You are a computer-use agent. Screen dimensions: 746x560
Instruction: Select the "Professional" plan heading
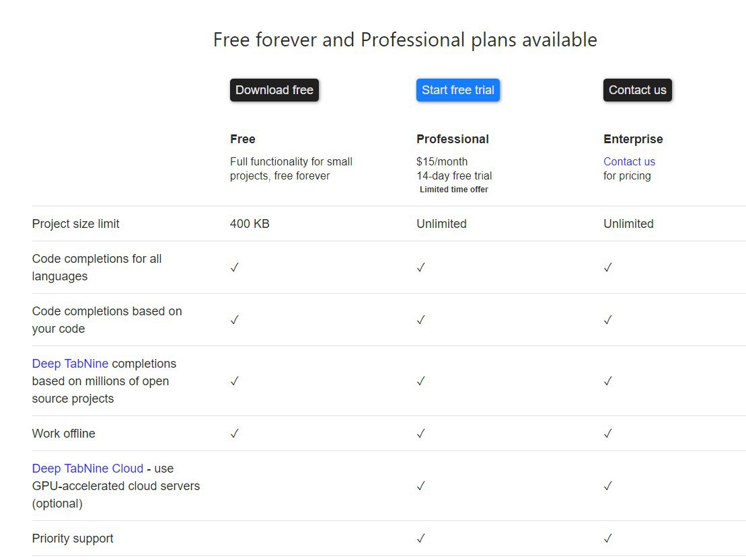pos(453,139)
